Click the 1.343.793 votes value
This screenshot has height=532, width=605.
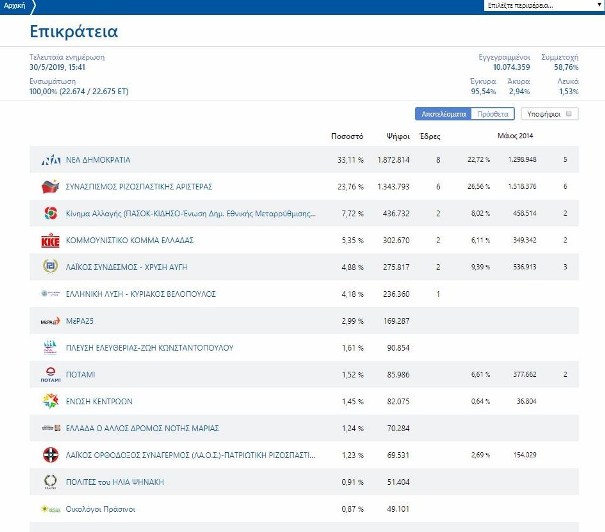coord(393,187)
